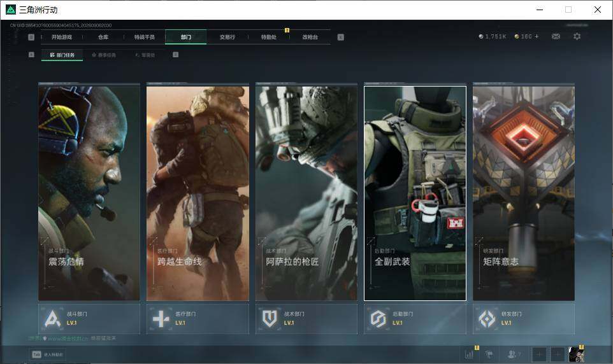Viewport: 613px width, 364px height.
Task: Open the statistics bar-chart icon
Action: (x=470, y=354)
